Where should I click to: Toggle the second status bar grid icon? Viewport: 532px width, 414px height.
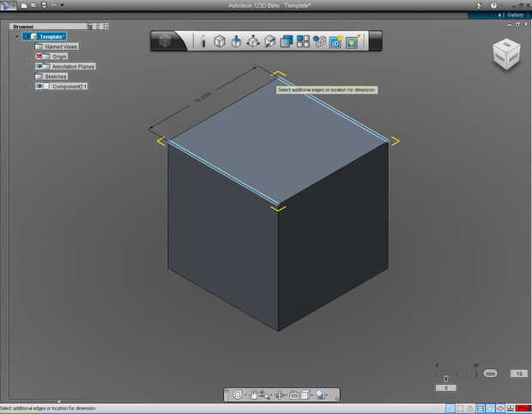[x=461, y=408]
